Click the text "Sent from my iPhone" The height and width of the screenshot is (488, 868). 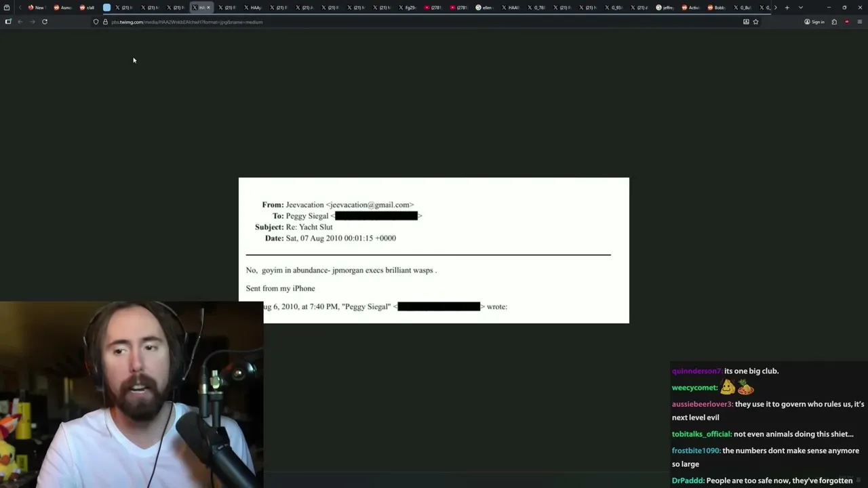280,288
